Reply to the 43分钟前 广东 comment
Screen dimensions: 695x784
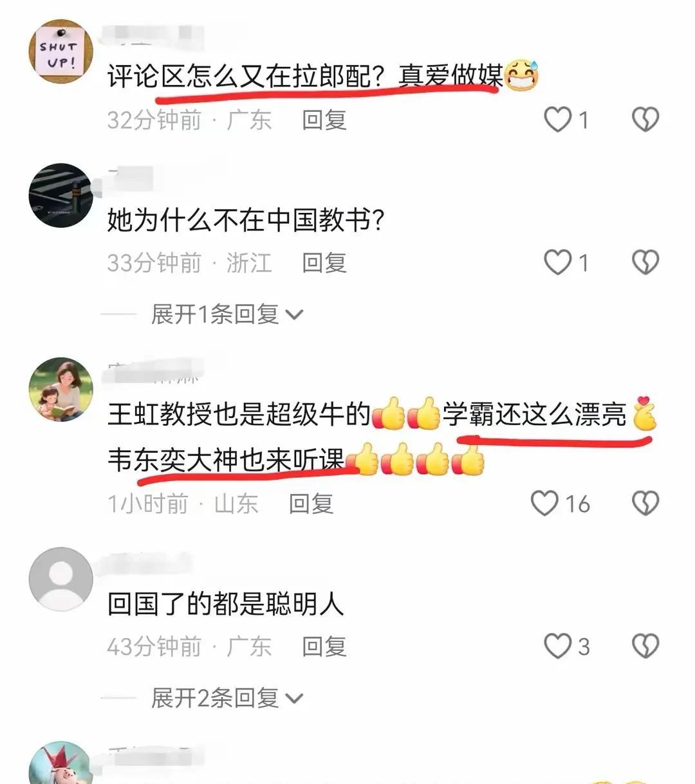click(324, 646)
